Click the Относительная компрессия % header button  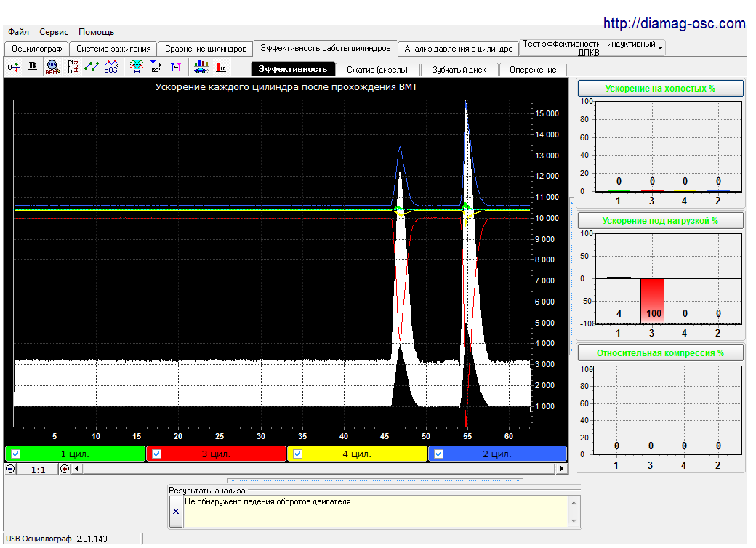[660, 352]
